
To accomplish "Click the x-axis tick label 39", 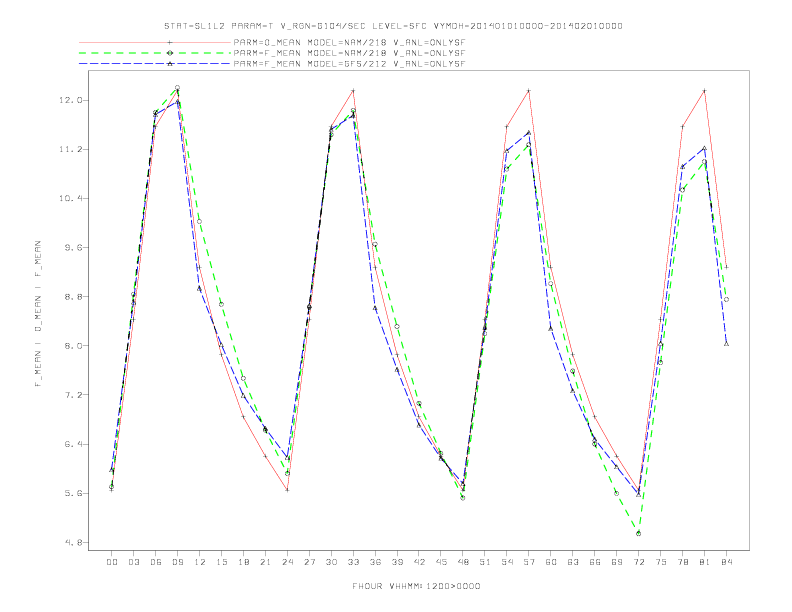I will coord(398,562).
